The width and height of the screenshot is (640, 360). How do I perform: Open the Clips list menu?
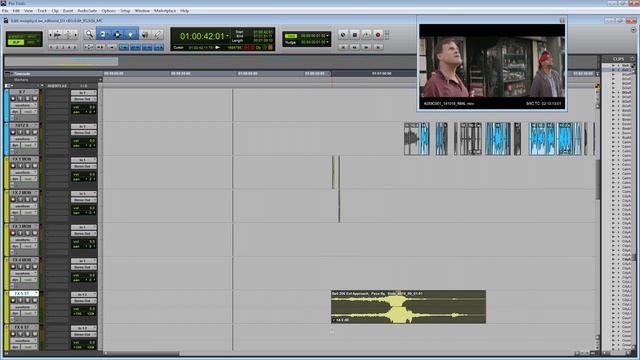tap(633, 59)
